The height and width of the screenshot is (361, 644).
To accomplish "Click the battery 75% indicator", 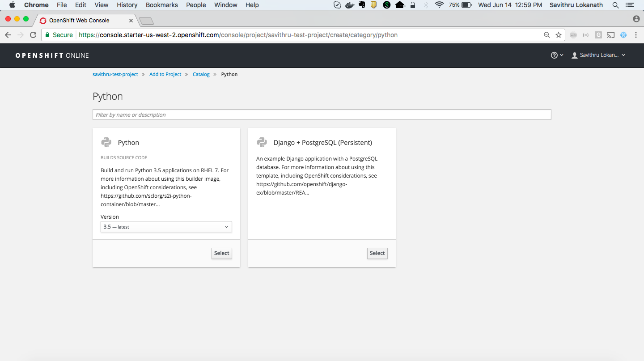I will [461, 5].
